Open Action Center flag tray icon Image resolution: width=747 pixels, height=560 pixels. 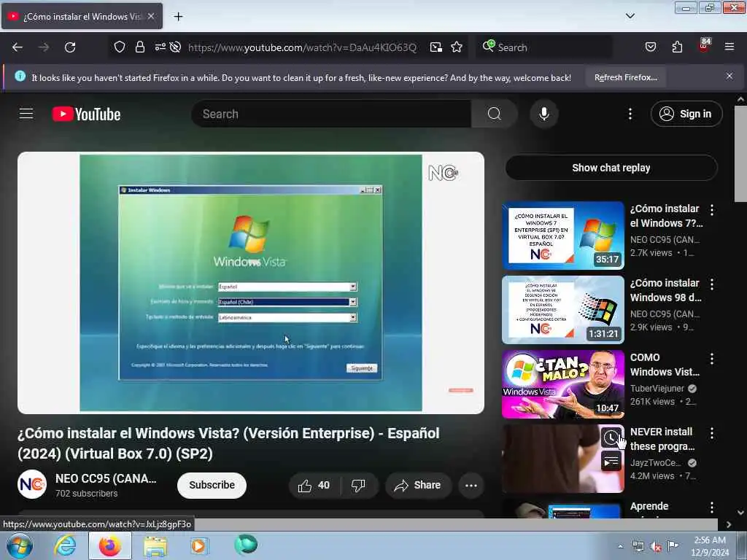(x=673, y=545)
